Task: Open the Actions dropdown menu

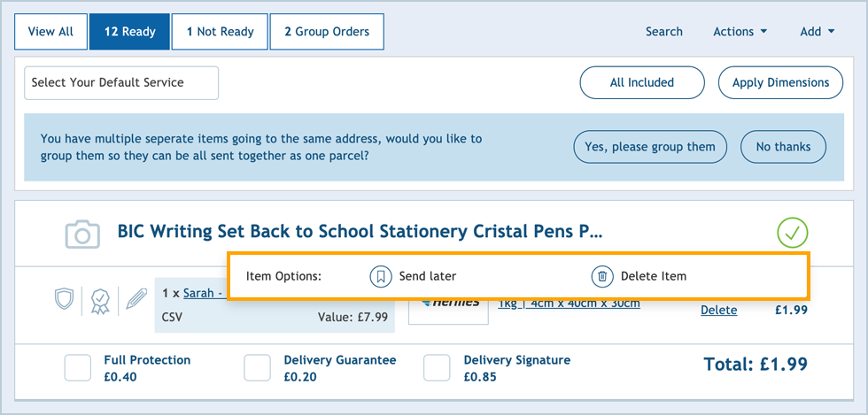Action: coord(740,32)
